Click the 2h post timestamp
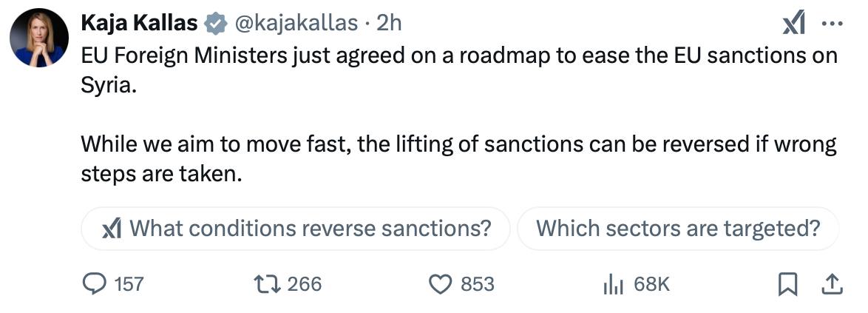Image resolution: width=868 pixels, height=313 pixels. (x=389, y=24)
